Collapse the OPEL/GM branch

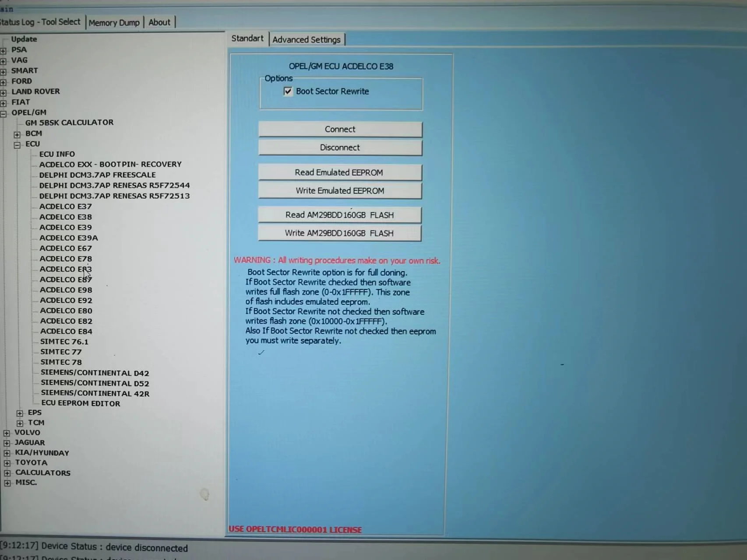(x=4, y=112)
